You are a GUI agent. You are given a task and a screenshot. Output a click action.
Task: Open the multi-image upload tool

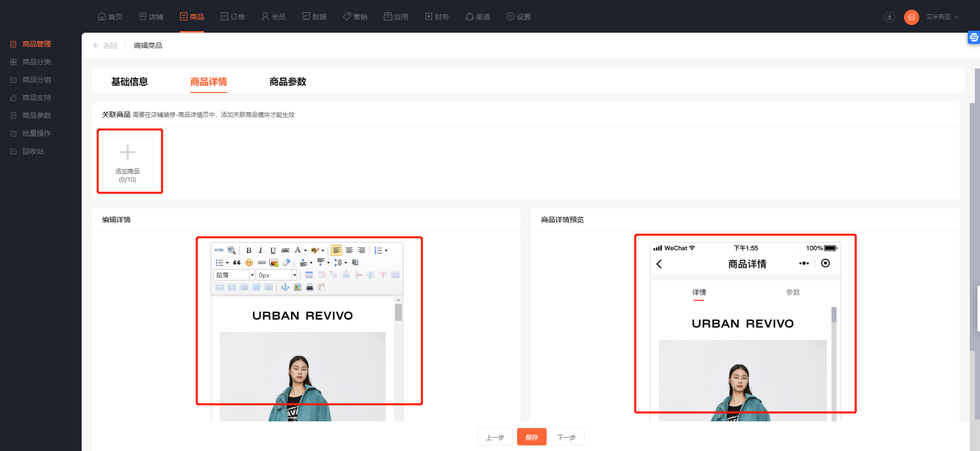[x=274, y=263]
